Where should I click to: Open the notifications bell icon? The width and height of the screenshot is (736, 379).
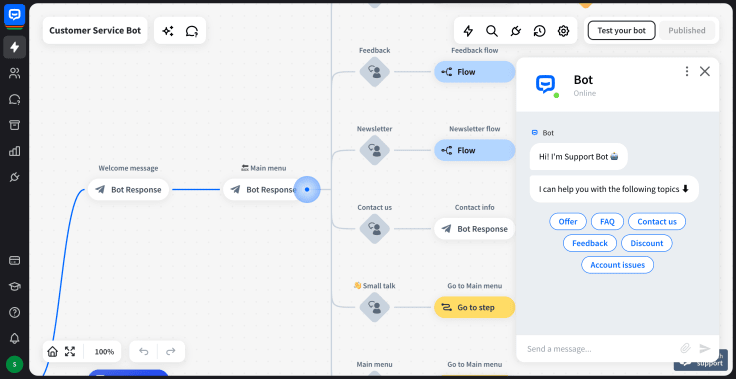[x=15, y=338]
